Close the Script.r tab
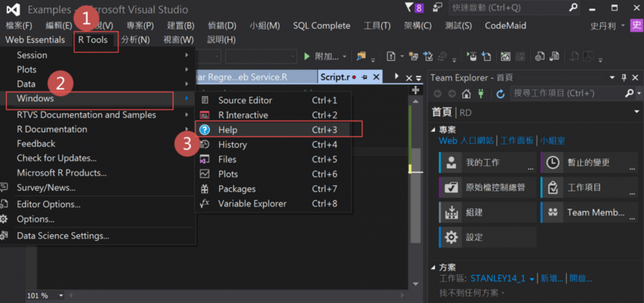The width and height of the screenshot is (644, 303). coord(376,77)
